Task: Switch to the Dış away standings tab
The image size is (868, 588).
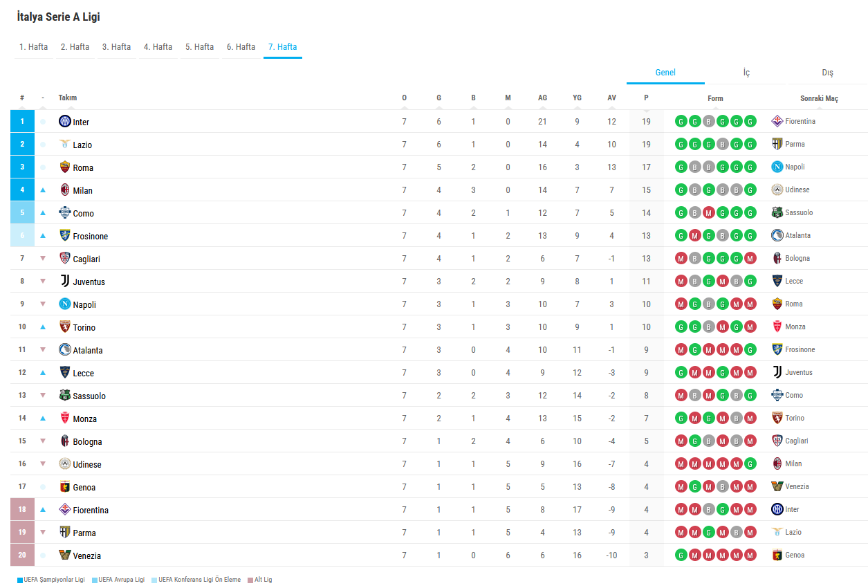Action: pyautogui.click(x=827, y=73)
